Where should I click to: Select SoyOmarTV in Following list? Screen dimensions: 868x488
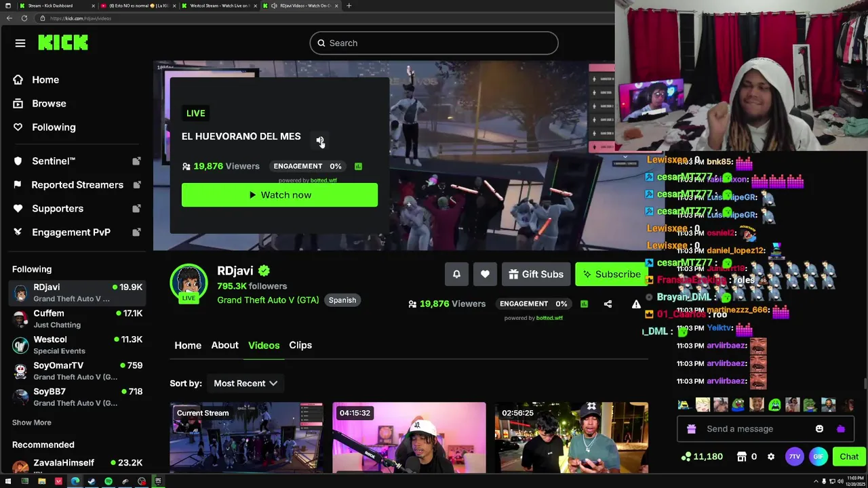tap(77, 371)
